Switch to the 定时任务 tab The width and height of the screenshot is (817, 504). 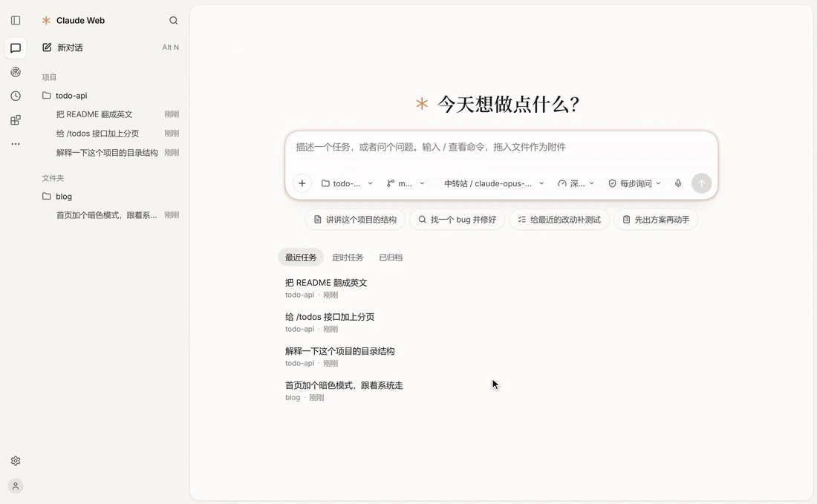coord(348,258)
